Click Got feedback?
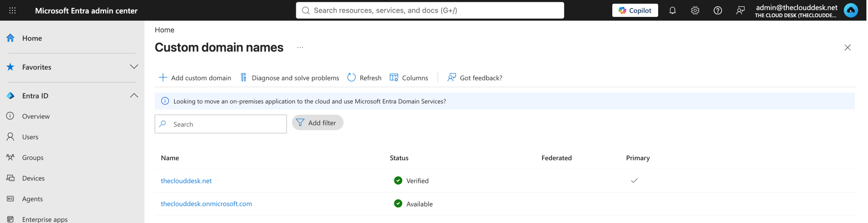This screenshot has width=868, height=223. point(475,78)
